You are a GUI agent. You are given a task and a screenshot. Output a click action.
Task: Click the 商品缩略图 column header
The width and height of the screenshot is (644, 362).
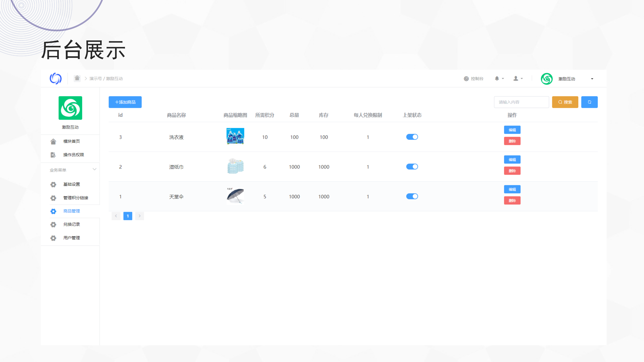[235, 115]
